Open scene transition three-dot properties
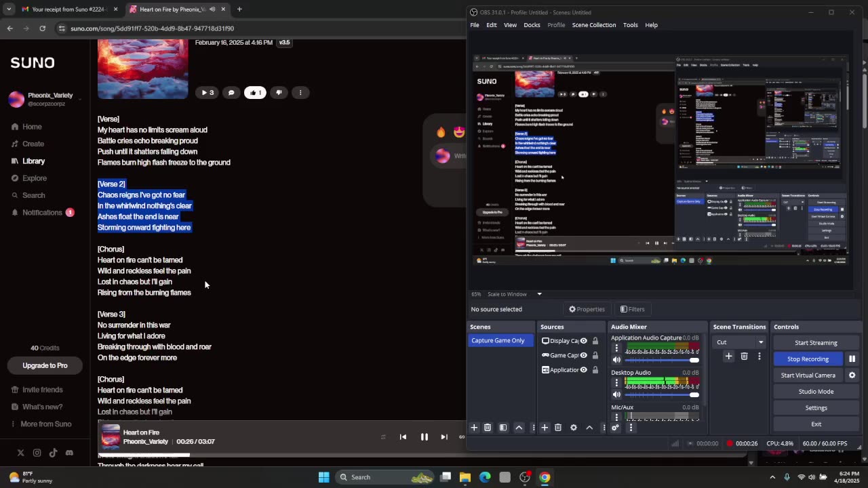Screen dimensions: 868x488 click(x=759, y=356)
